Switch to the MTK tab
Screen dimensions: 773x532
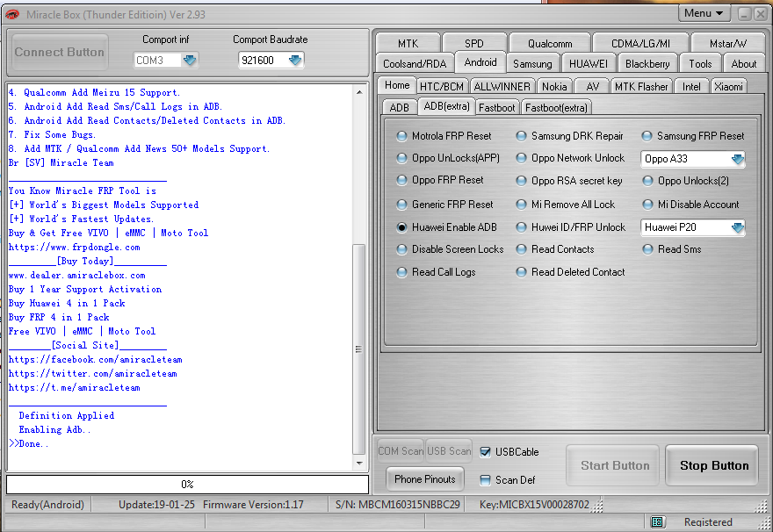(x=408, y=43)
